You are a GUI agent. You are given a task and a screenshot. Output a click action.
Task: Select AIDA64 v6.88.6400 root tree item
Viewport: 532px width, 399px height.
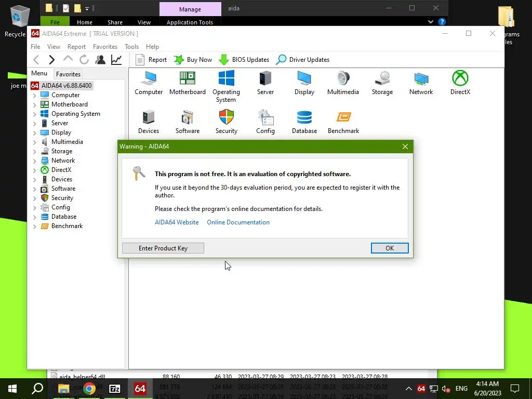pos(61,86)
